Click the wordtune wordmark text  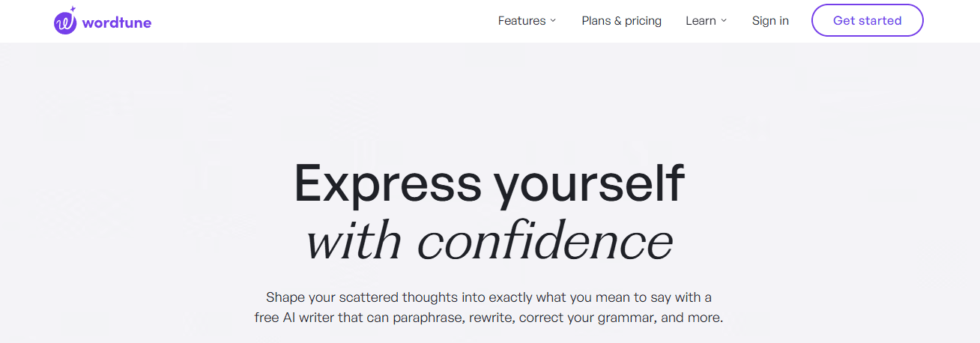click(x=117, y=22)
